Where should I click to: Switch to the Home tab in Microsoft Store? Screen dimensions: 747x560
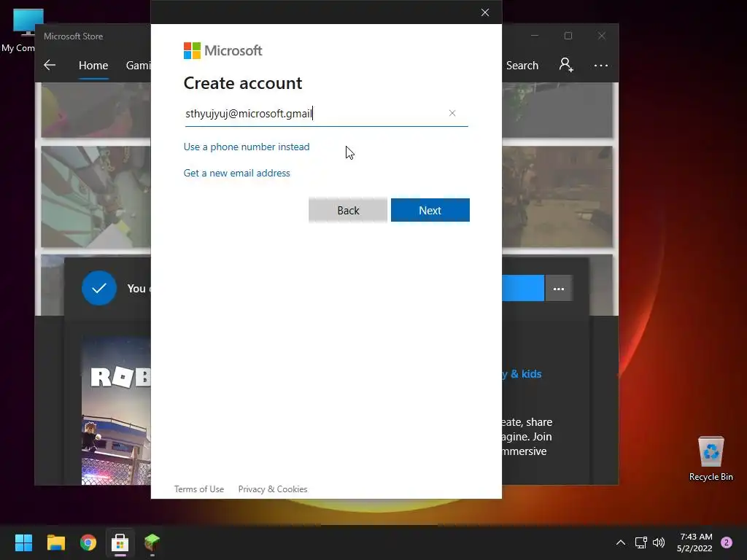click(93, 65)
